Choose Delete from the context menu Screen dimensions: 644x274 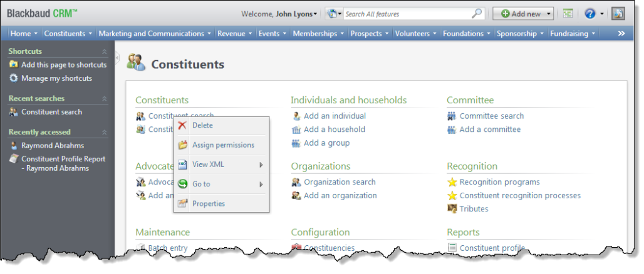pyautogui.click(x=202, y=125)
